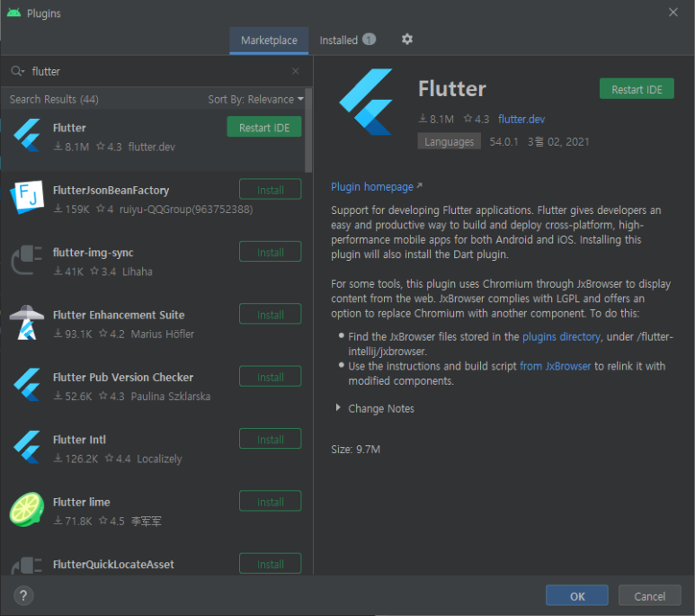Click the Size: 9.7M text

click(x=355, y=450)
